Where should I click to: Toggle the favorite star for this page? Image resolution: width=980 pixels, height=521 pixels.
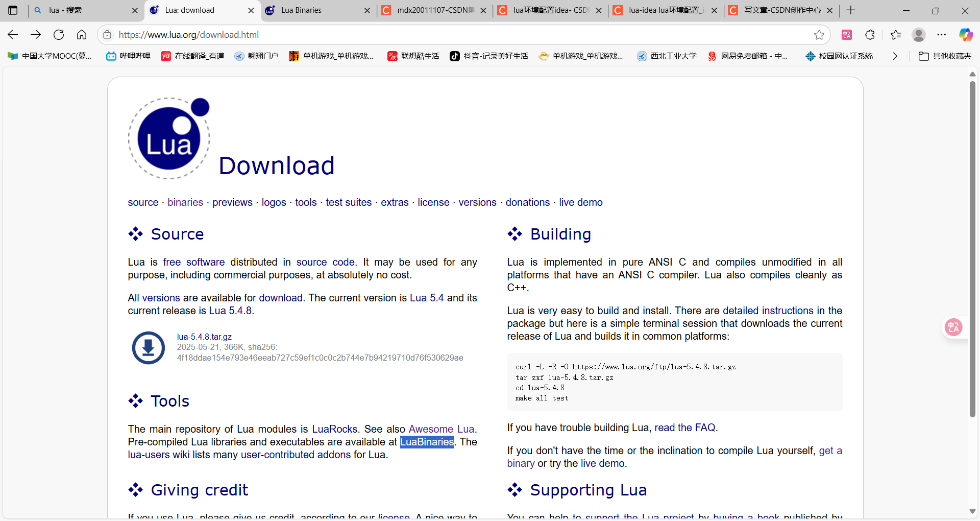(819, 34)
